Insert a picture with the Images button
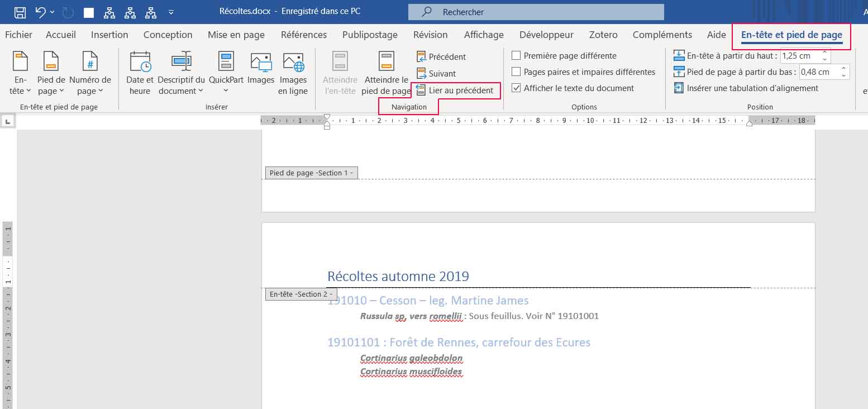The width and height of the screenshot is (868, 409). pos(261,68)
